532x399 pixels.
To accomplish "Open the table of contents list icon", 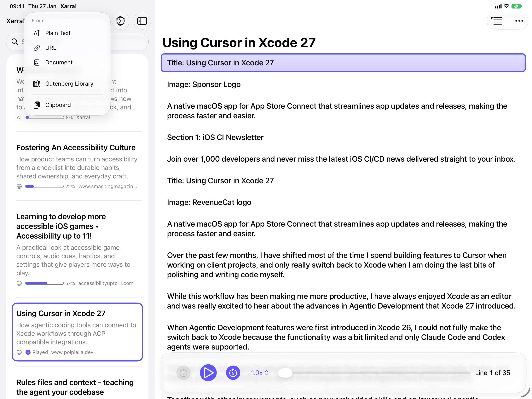I will [497, 21].
